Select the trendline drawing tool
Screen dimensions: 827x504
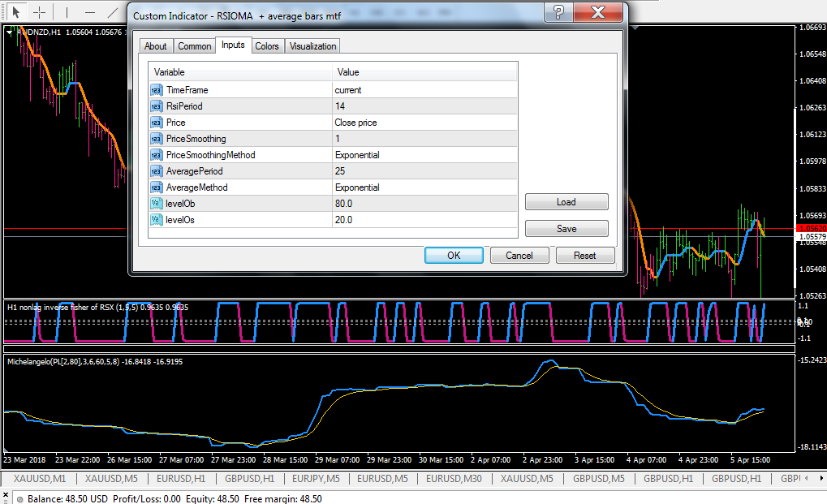[114, 12]
